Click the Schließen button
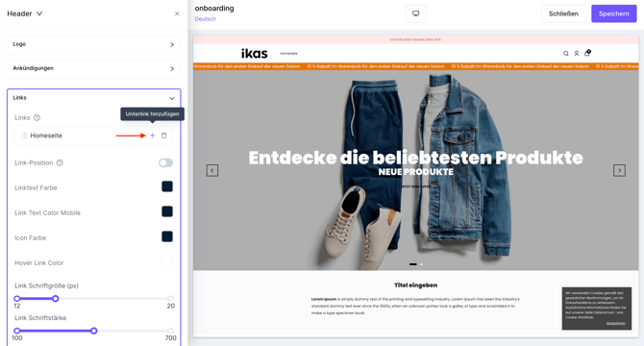Screen dimensions: 644x346 tap(563, 13)
